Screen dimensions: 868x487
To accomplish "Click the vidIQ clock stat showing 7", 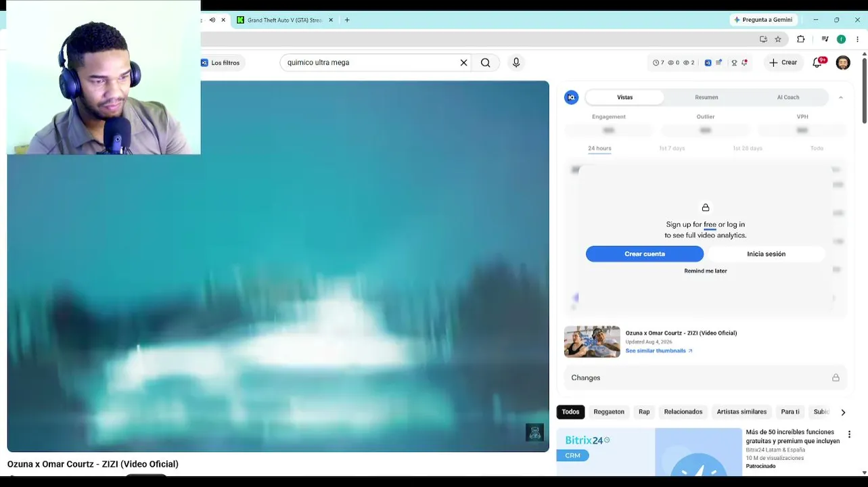I will [x=658, y=63].
